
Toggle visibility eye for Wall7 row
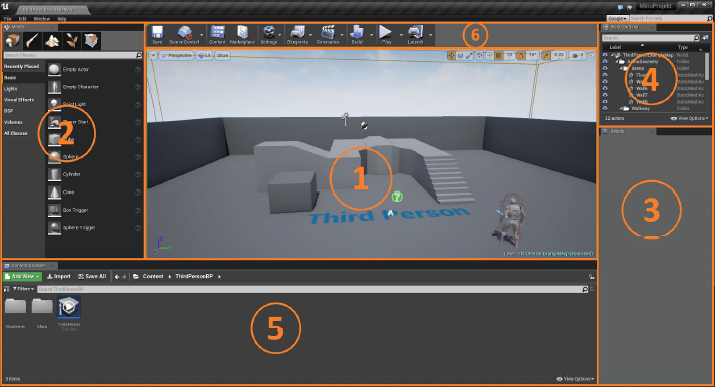pyautogui.click(x=605, y=95)
